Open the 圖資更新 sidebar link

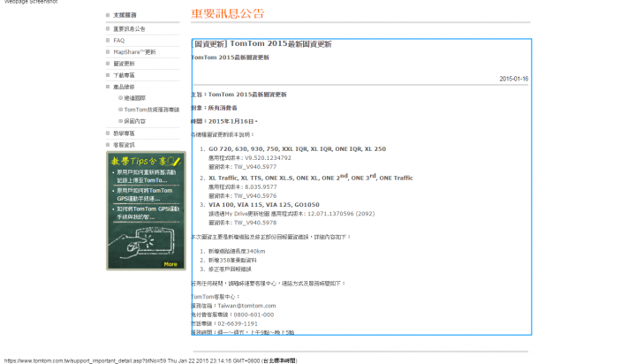pos(124,64)
